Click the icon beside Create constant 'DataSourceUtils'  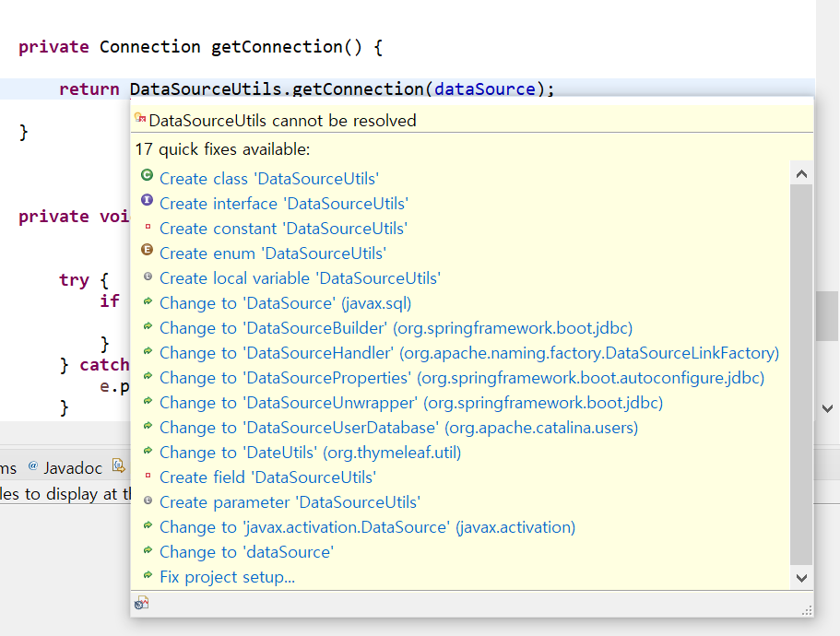coord(148,226)
